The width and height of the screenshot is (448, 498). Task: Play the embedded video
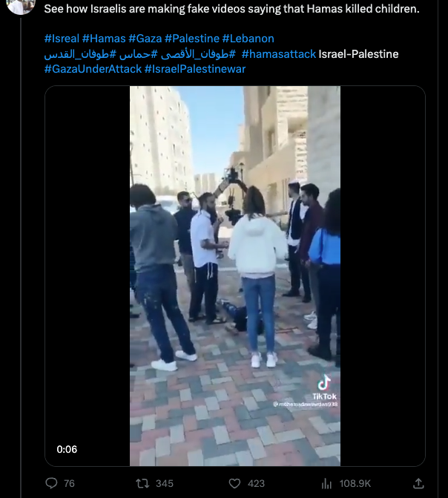point(235,275)
